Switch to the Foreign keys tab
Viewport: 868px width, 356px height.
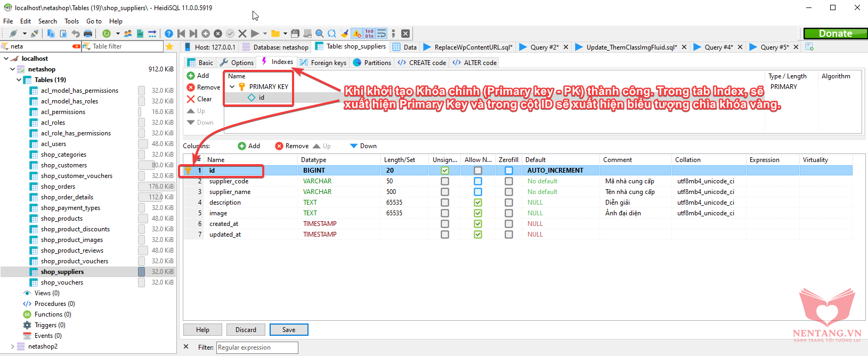coord(323,63)
